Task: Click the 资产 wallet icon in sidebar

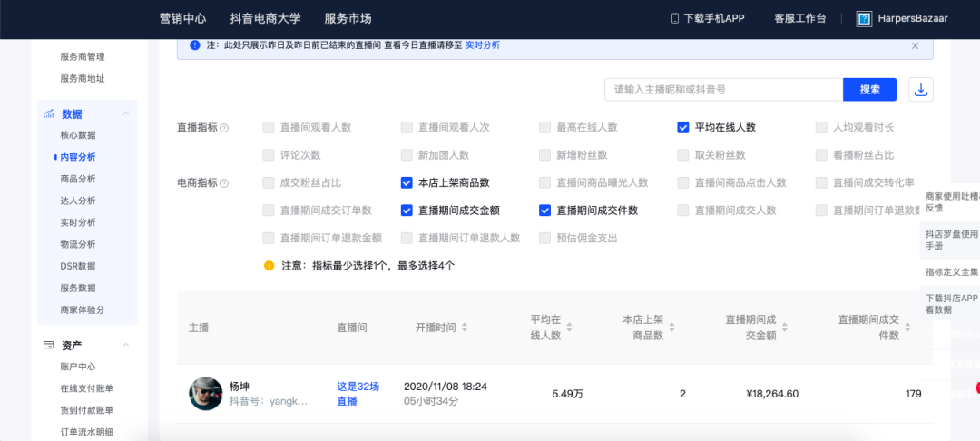Action: point(48,346)
